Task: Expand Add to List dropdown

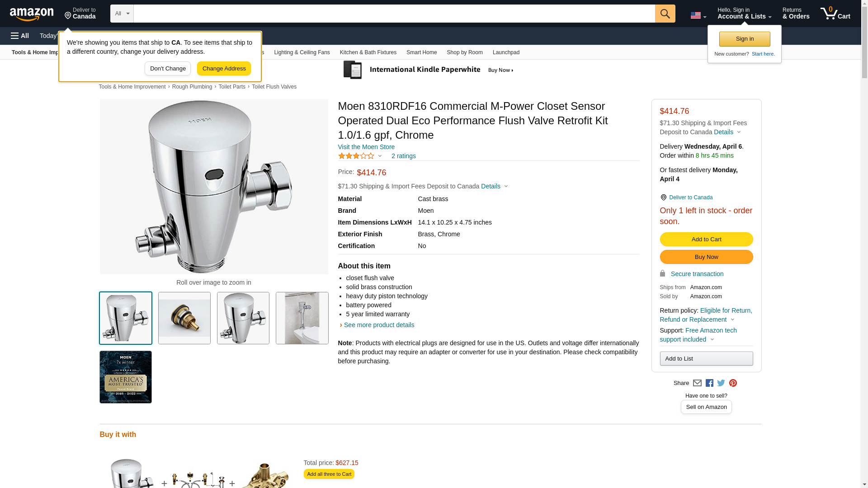Action: point(706,359)
